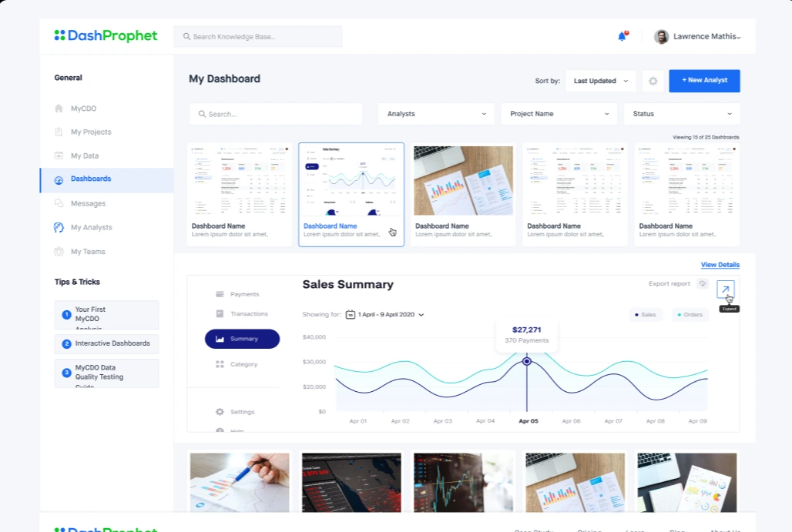792x532 pixels.
Task: Open the Status filter dropdown
Action: 681,114
